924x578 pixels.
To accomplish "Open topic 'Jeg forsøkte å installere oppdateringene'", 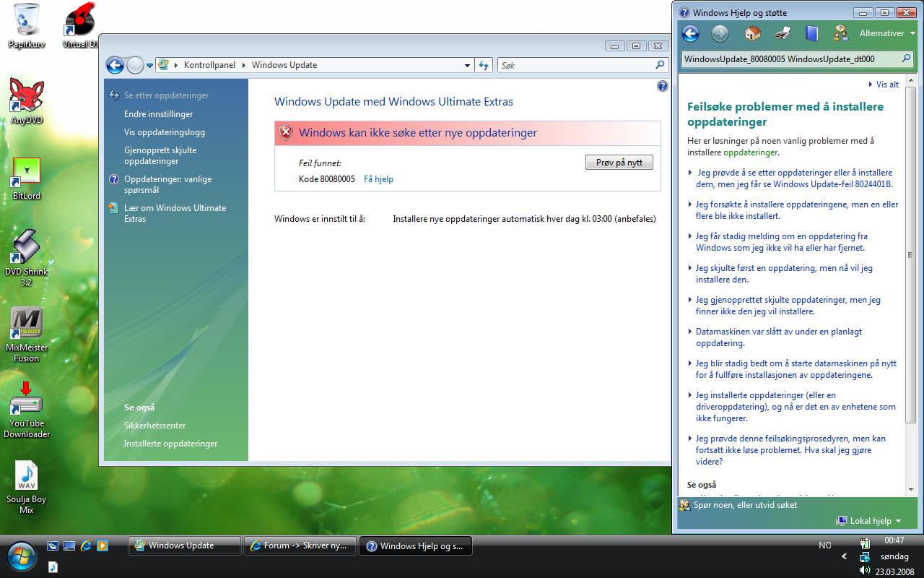I will pos(797,210).
